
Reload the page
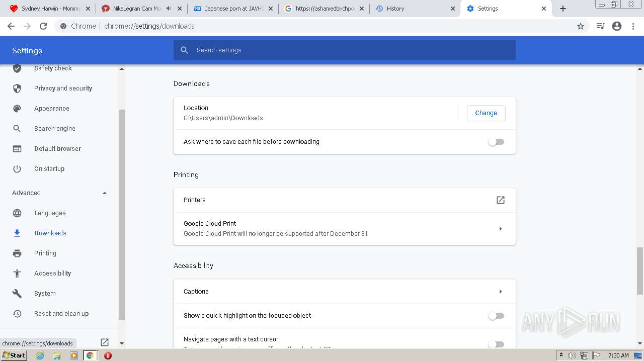(43, 26)
